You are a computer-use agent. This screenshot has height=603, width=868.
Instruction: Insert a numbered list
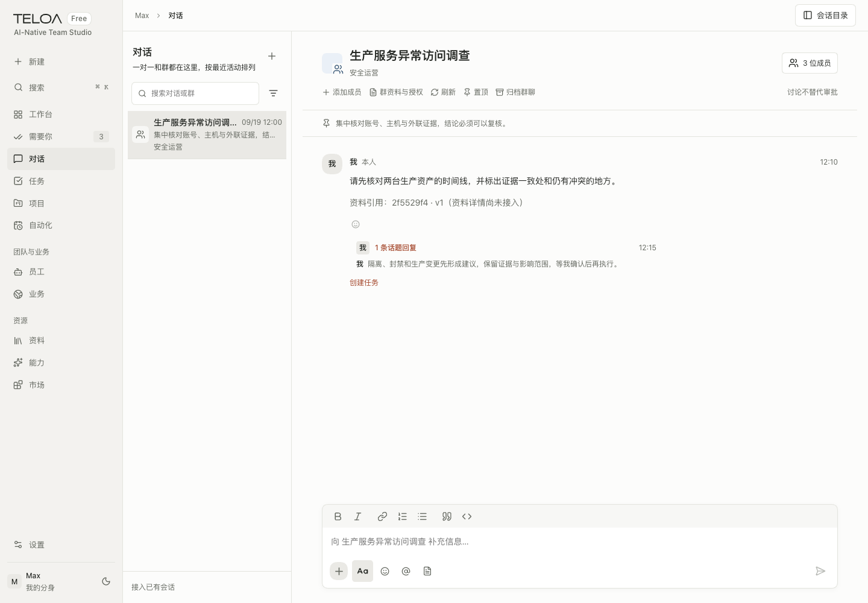click(x=403, y=517)
